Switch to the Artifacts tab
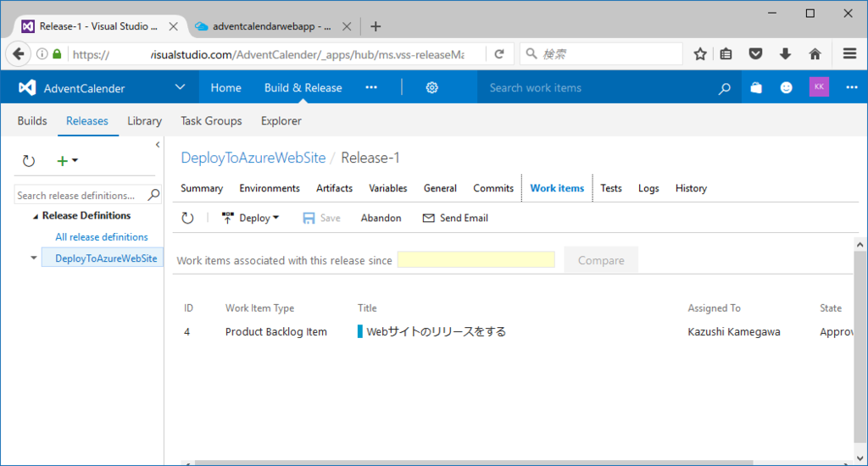 point(334,188)
